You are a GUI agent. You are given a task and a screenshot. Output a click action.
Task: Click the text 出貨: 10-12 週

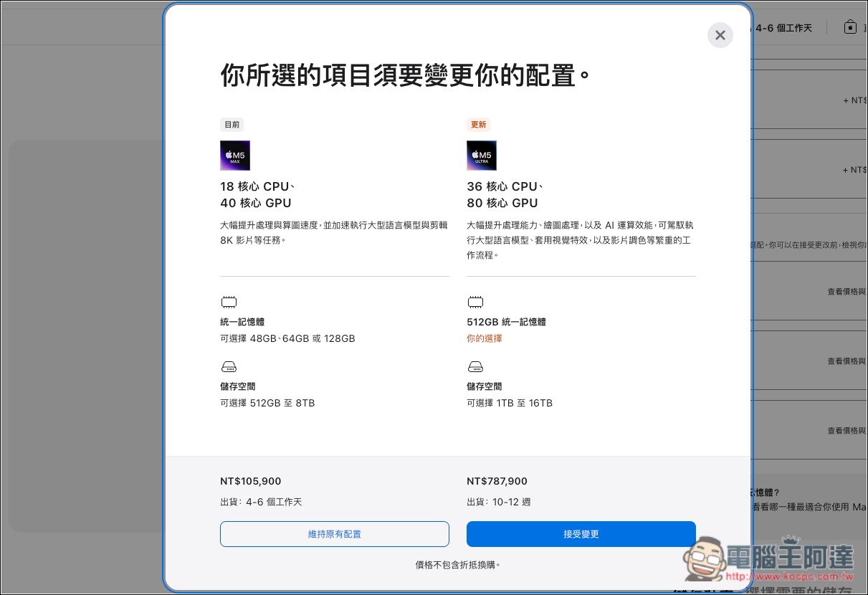(499, 502)
